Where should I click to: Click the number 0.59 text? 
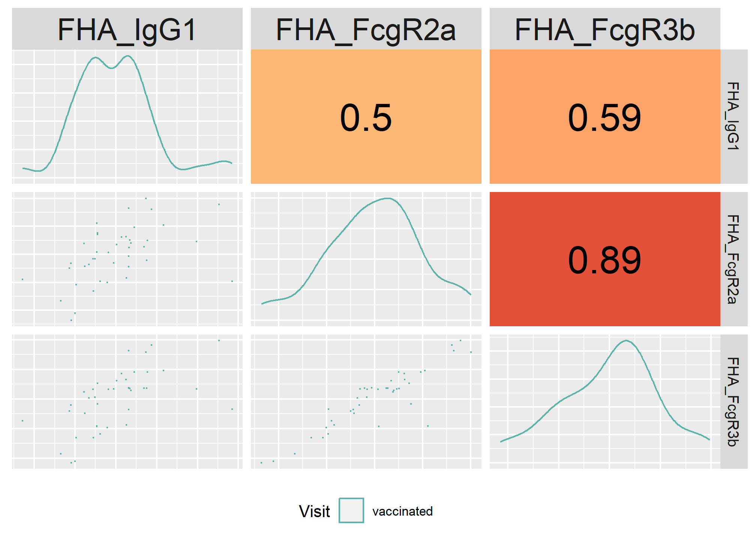pos(604,118)
